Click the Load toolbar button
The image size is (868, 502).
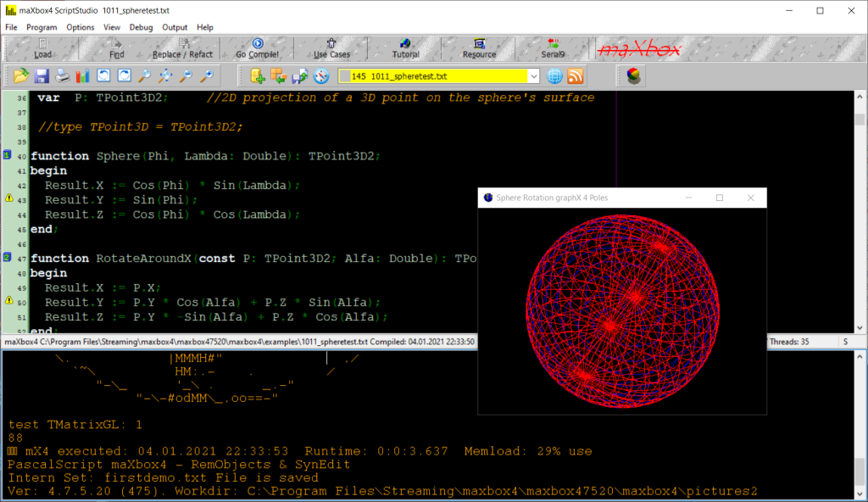coord(42,49)
